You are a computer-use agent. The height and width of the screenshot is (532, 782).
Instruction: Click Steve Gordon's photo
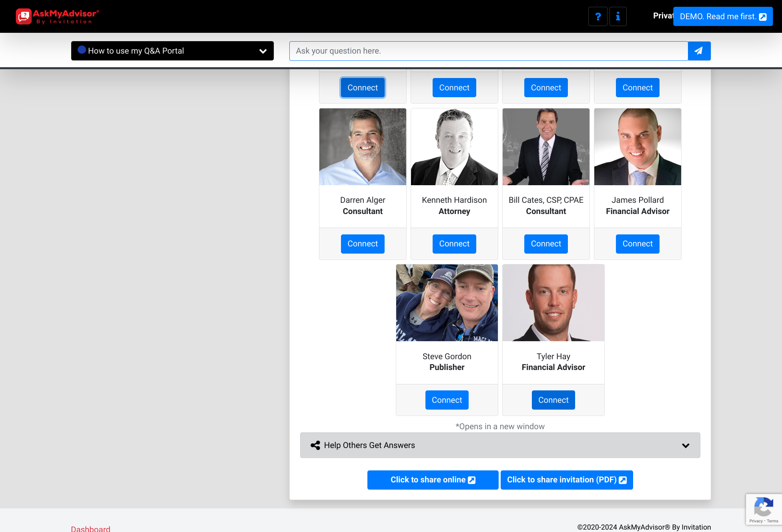point(447,303)
